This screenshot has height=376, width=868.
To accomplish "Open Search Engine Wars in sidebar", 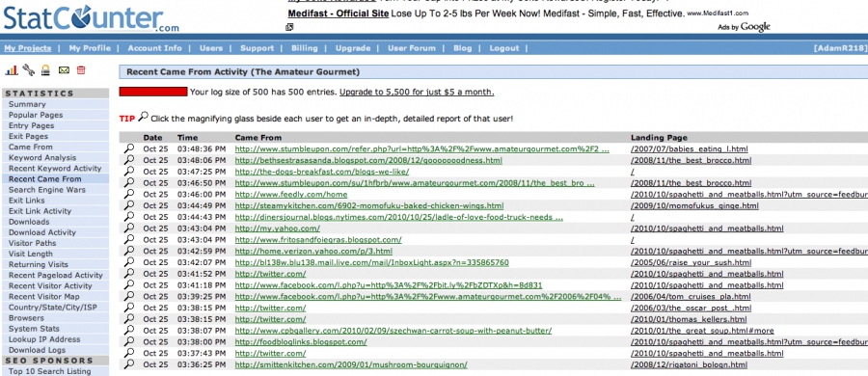I will click(x=47, y=189).
